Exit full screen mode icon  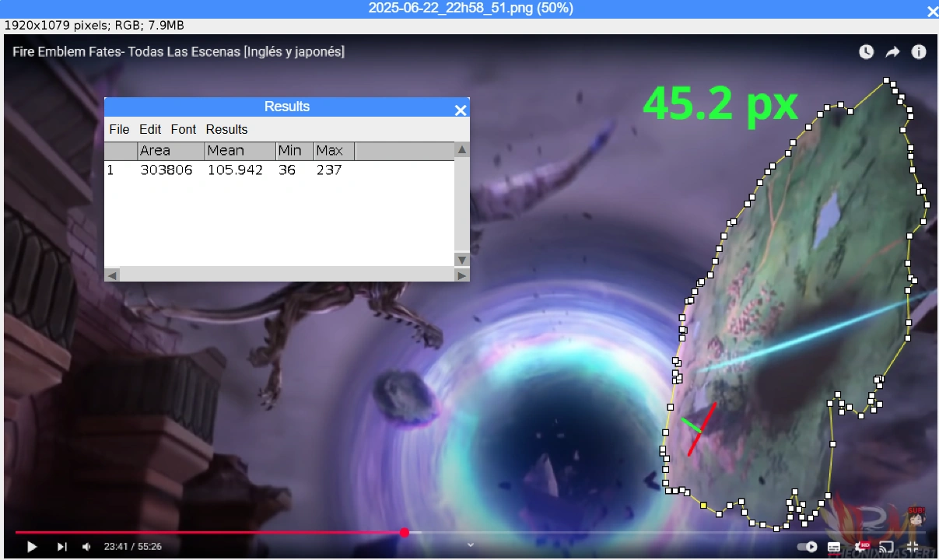pos(913,547)
